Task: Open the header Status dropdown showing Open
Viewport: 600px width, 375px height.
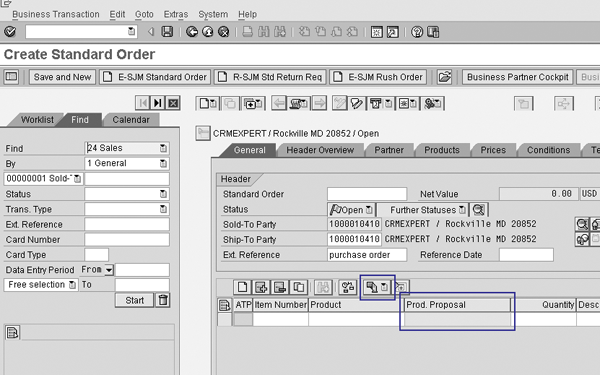Action: (369, 210)
